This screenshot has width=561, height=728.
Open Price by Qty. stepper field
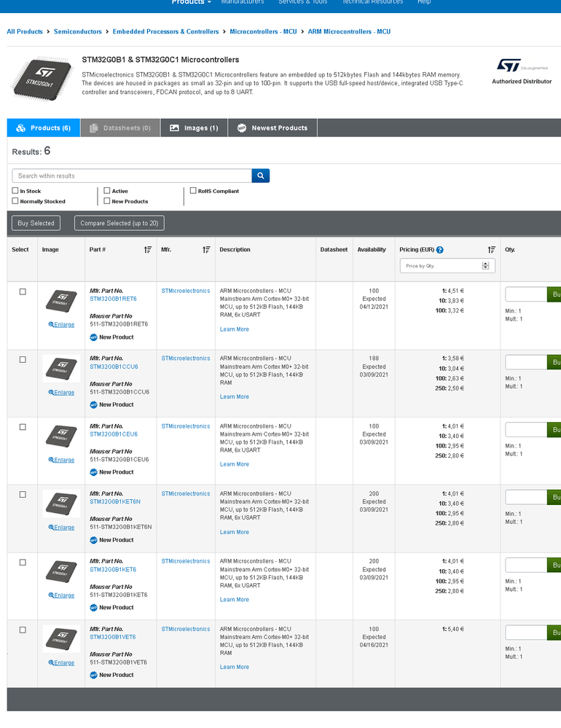(447, 265)
